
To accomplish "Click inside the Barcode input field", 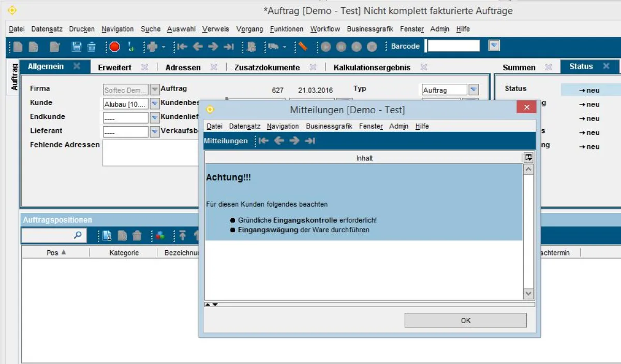I will click(x=453, y=46).
